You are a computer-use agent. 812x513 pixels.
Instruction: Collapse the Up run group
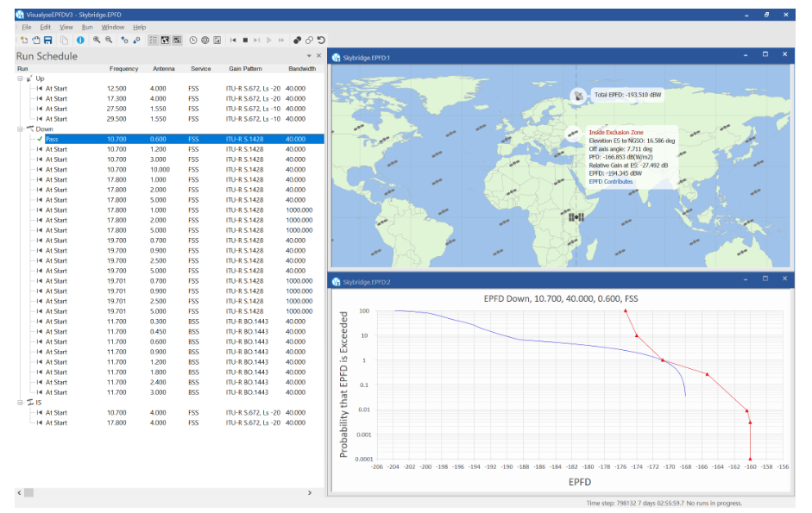click(20, 78)
